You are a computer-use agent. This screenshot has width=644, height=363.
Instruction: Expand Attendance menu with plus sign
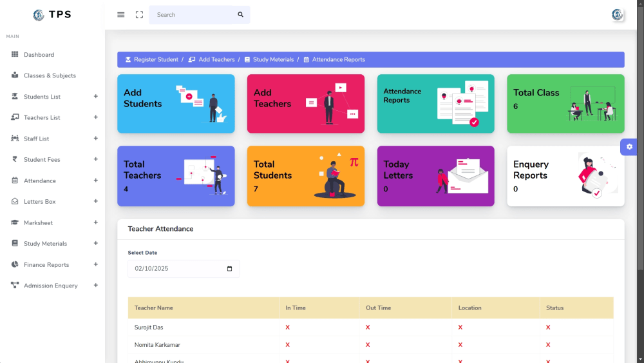[x=96, y=180]
